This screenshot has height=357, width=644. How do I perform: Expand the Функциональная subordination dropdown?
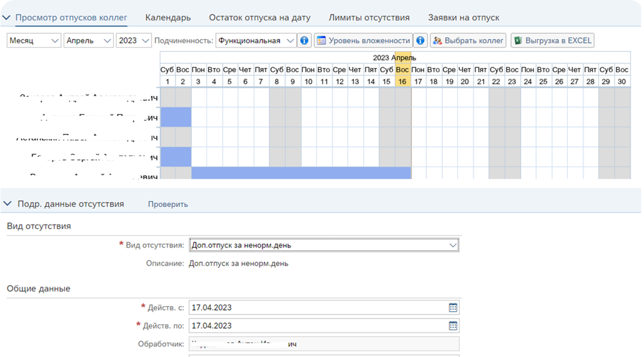coord(256,41)
